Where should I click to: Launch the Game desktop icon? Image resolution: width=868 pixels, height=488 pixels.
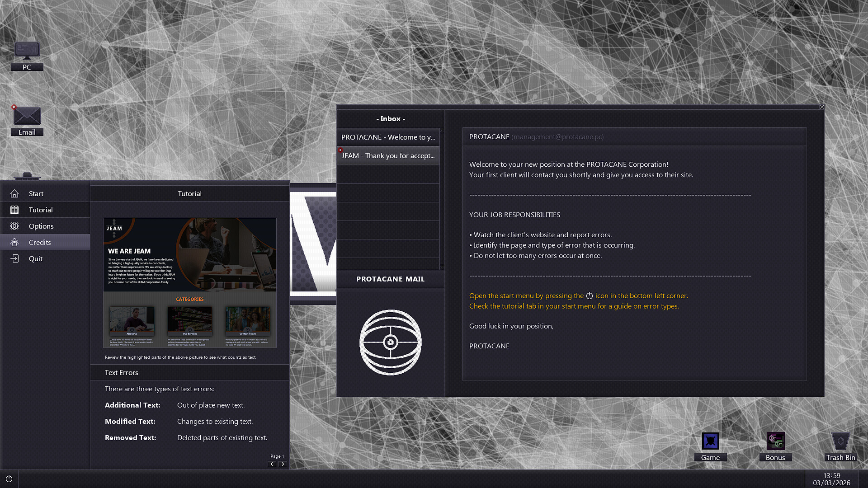tap(710, 441)
